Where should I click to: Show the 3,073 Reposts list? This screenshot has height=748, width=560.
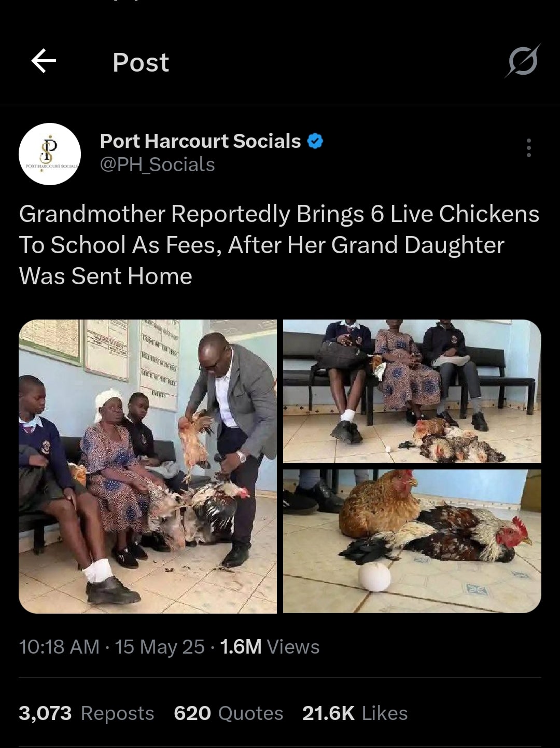tap(87, 713)
